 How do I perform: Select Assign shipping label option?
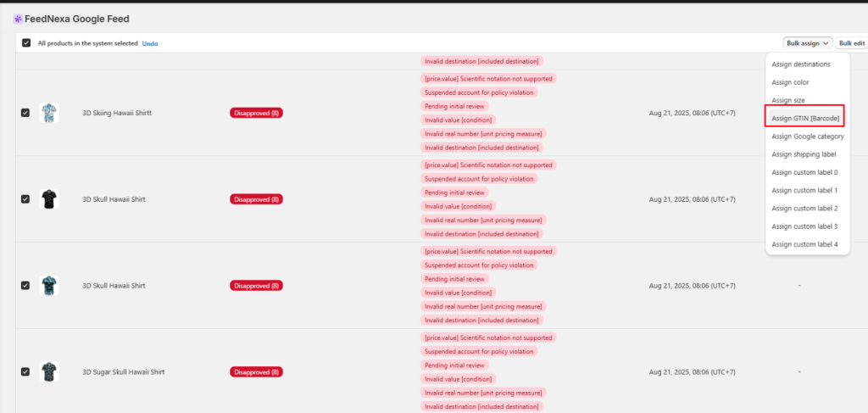tap(804, 154)
